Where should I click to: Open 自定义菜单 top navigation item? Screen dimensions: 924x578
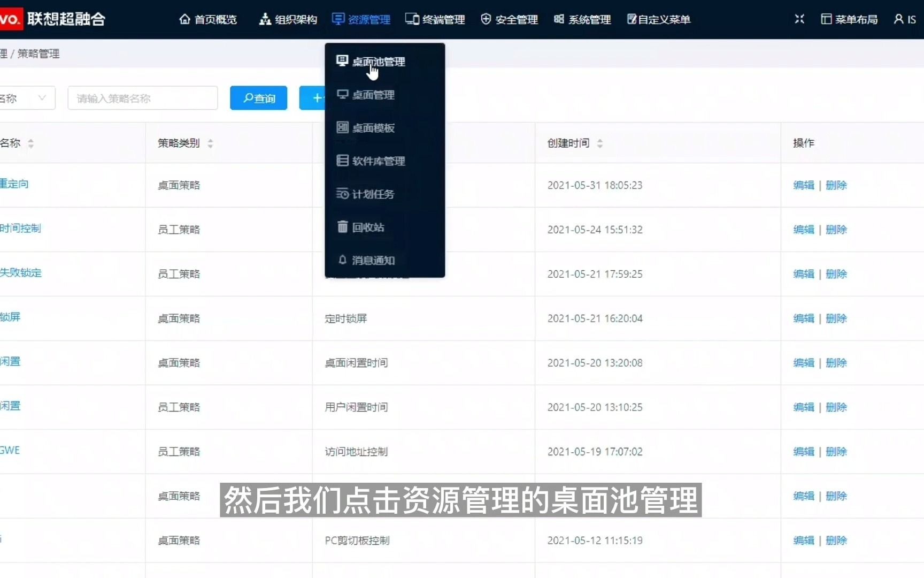(x=659, y=20)
